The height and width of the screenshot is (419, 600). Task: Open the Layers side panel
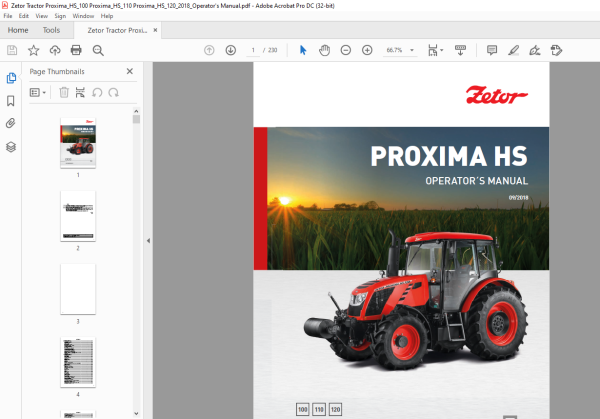tap(11, 147)
